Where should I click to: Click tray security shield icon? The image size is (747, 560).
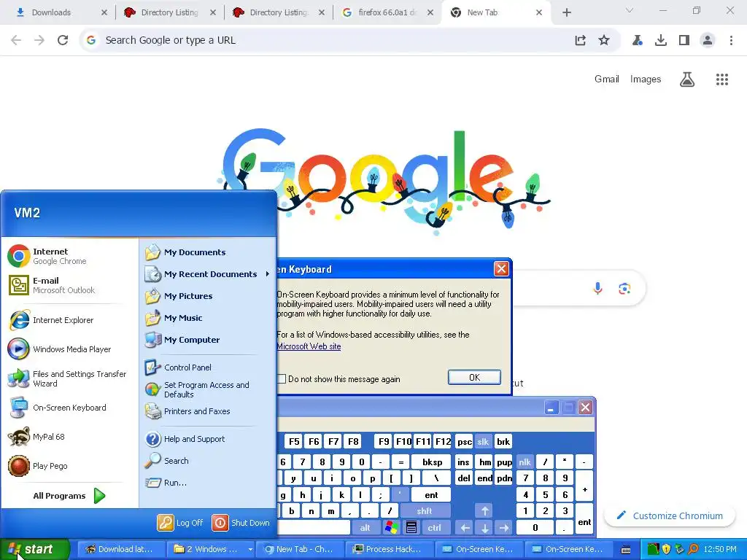tap(666, 549)
